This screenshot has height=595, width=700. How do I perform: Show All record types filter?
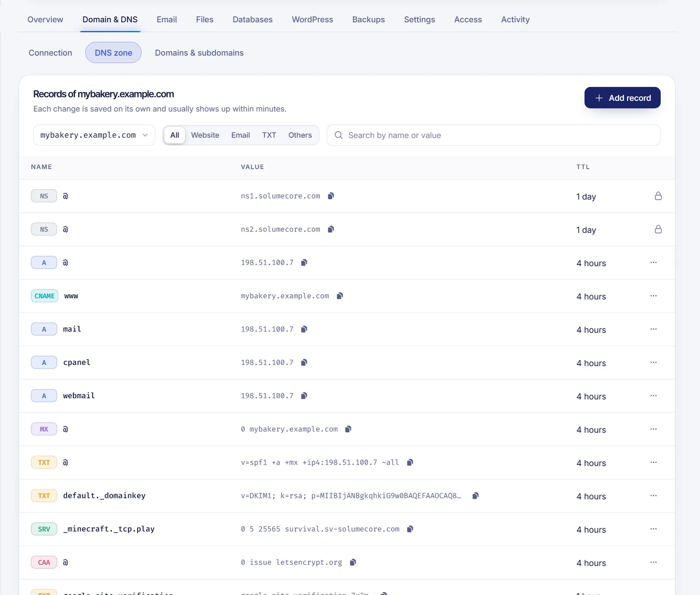pyautogui.click(x=175, y=135)
